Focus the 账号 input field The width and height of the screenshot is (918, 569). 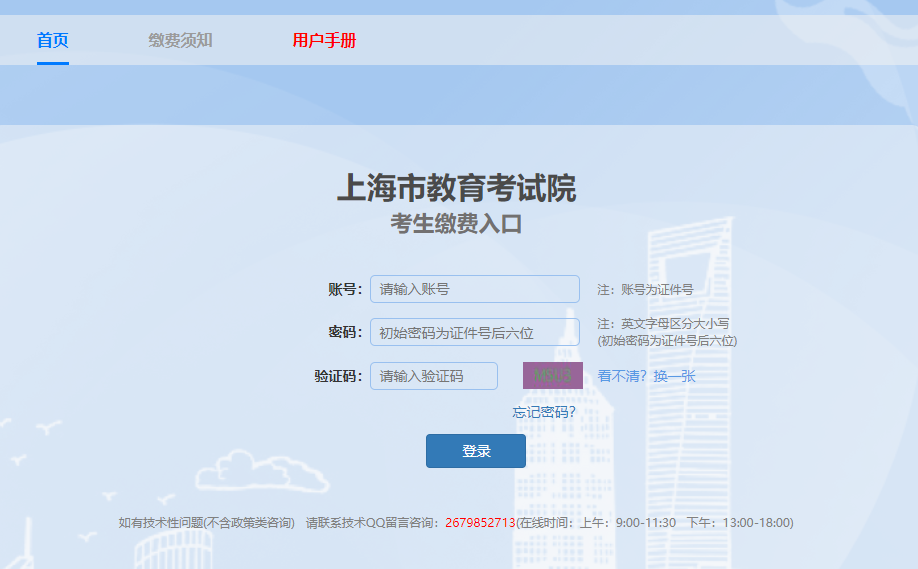(474, 289)
